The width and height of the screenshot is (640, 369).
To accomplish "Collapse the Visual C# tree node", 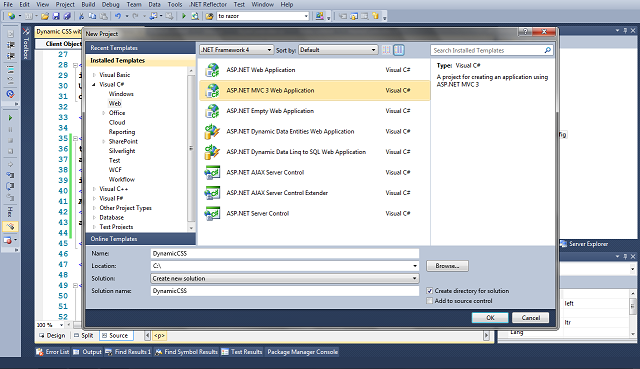I will (94, 84).
